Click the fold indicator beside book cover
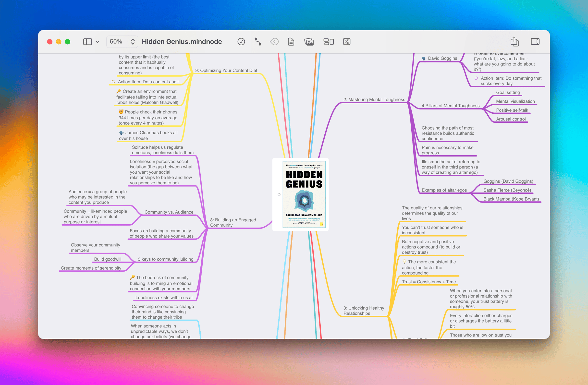This screenshot has width=588, height=385. pyautogui.click(x=279, y=194)
